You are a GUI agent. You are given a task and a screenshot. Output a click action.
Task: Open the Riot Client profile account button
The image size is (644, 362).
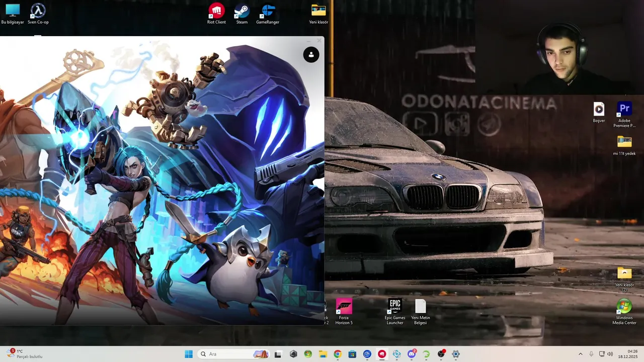(311, 55)
